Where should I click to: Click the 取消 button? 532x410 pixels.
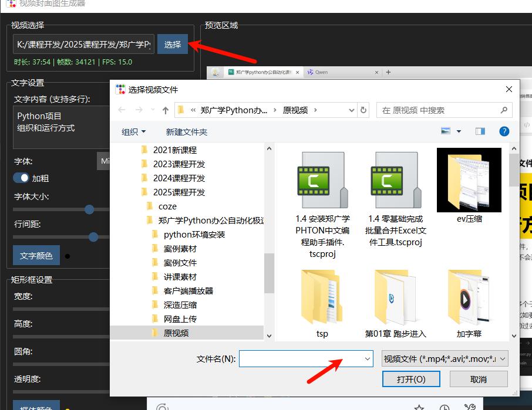click(478, 379)
